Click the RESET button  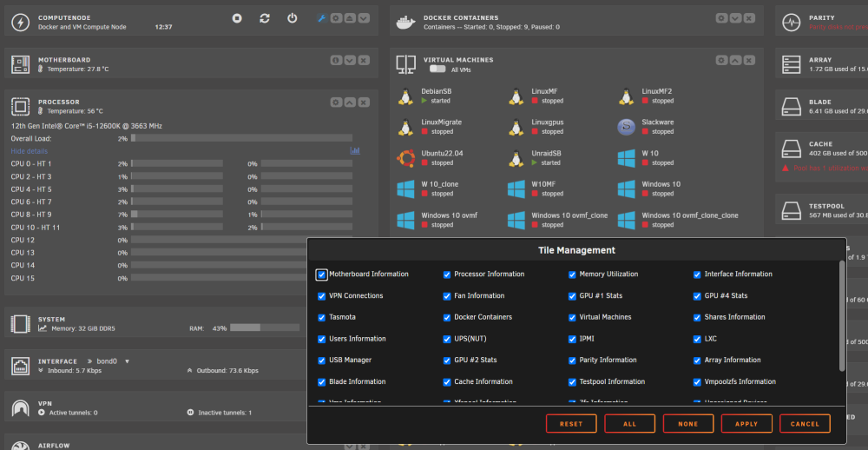571,424
